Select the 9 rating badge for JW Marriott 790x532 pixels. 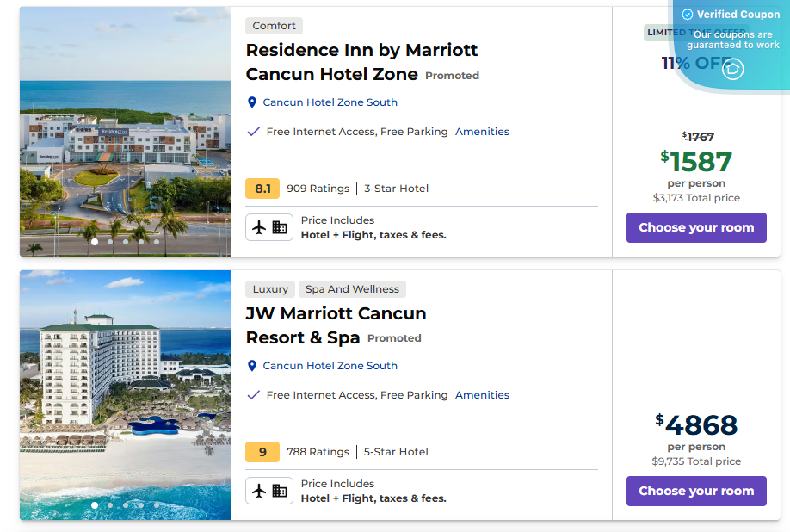tap(262, 451)
